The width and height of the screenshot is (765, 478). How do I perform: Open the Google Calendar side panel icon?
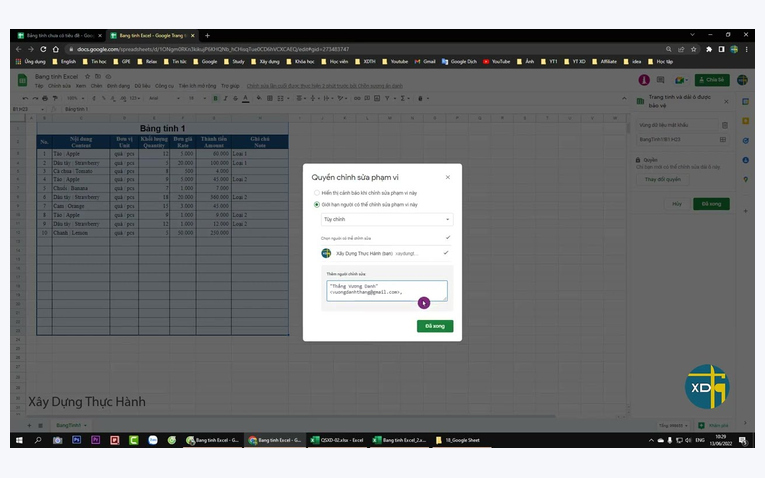coord(745,101)
